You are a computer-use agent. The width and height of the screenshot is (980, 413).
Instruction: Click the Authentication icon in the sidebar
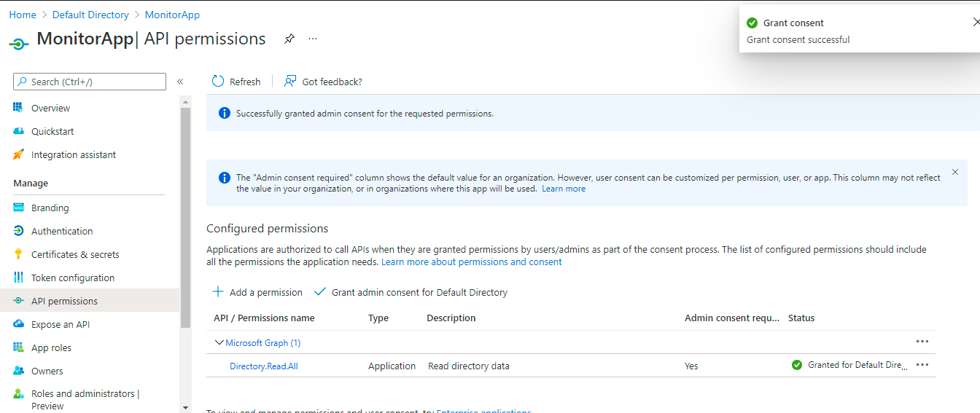[x=18, y=231]
